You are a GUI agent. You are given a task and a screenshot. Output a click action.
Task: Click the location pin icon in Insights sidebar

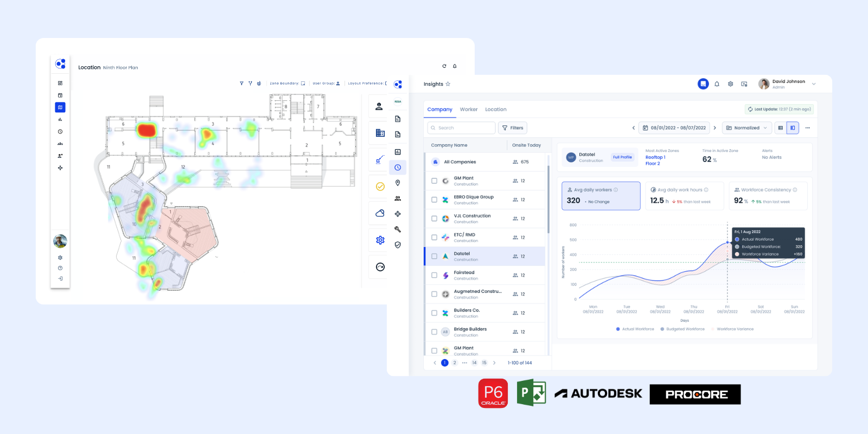[398, 183]
